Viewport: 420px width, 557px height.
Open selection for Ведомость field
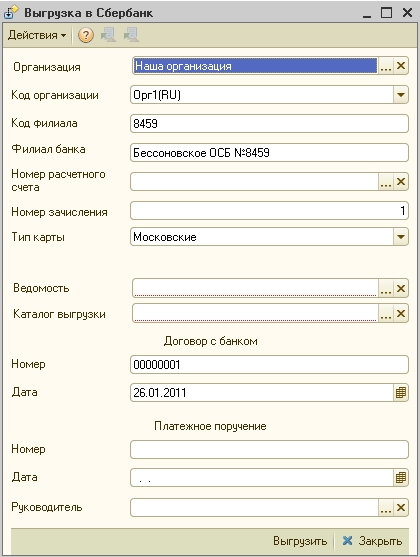pos(386,288)
